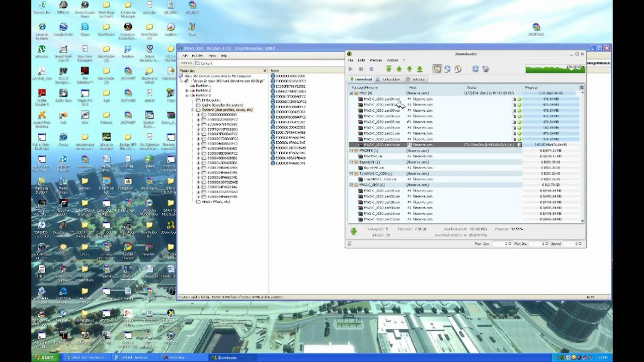Image resolution: width=644 pixels, height=362 pixels.
Task: Click the JDownloader Stop downloads icon
Action: (371, 69)
